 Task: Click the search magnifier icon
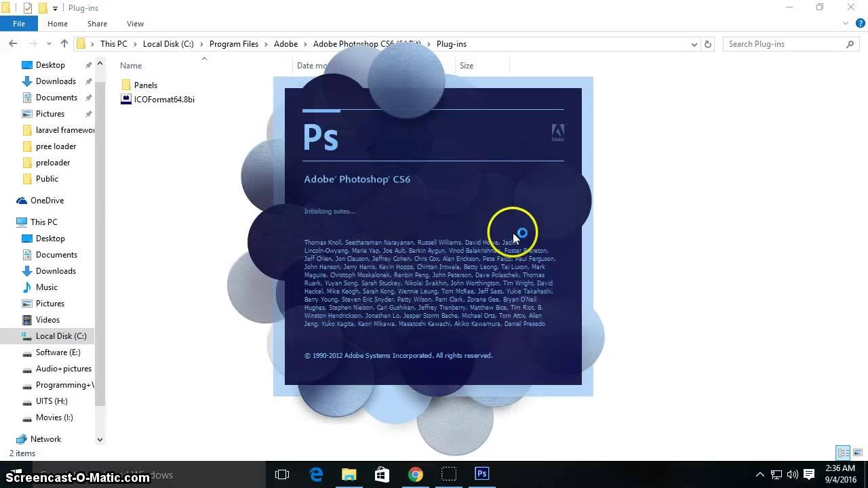point(850,44)
